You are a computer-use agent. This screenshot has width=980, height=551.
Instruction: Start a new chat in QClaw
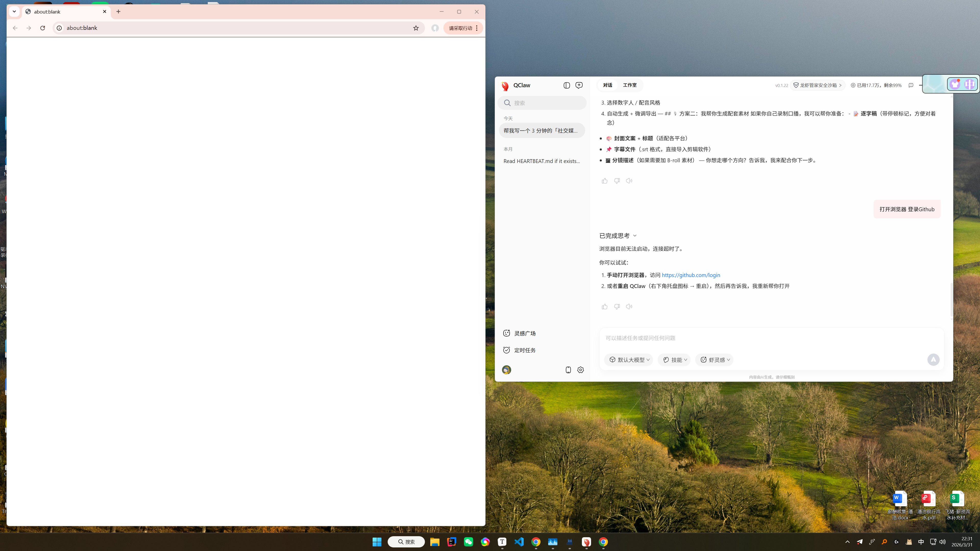click(579, 85)
